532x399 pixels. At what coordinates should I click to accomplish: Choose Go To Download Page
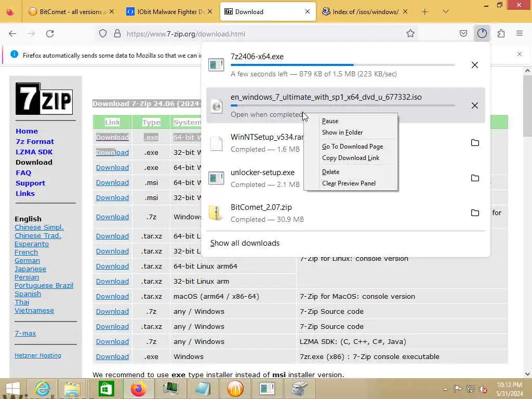(353, 147)
